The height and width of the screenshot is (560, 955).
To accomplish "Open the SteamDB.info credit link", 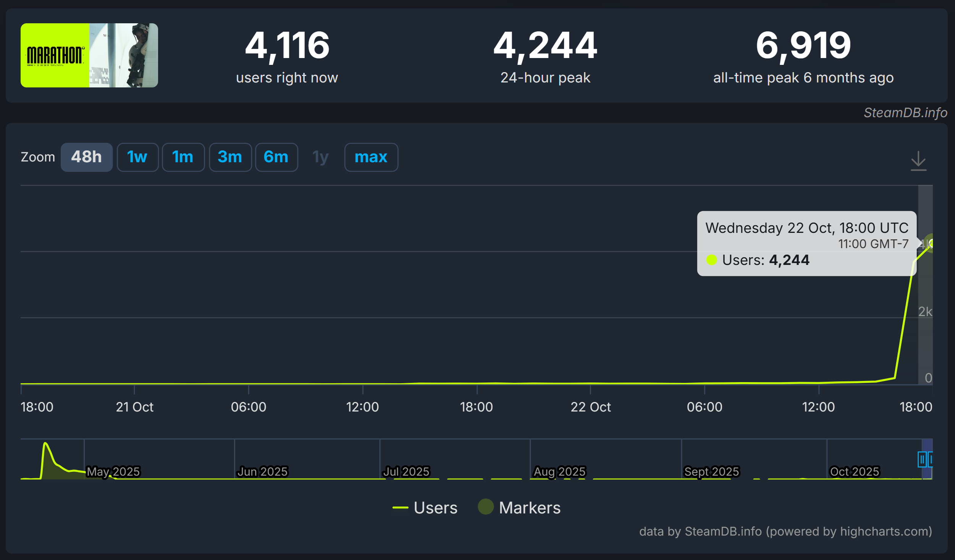I will [905, 113].
